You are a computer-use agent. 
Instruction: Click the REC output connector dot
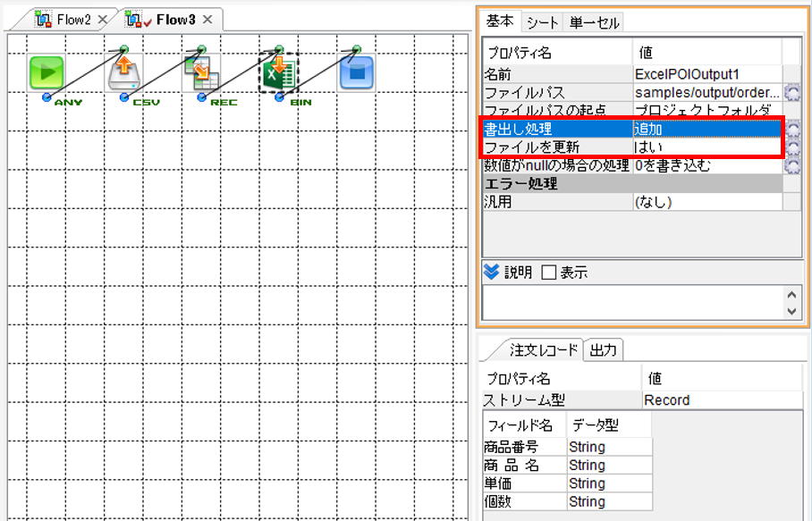point(202,97)
